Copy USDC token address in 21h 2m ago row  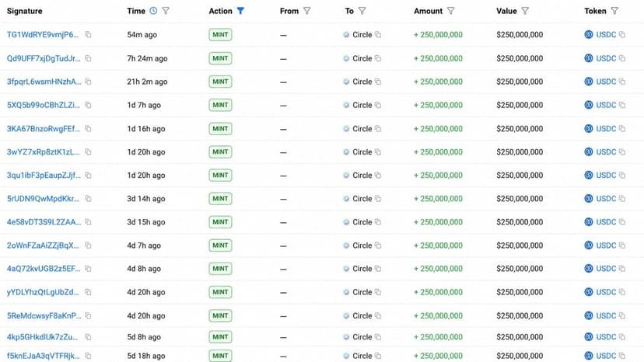click(x=622, y=82)
